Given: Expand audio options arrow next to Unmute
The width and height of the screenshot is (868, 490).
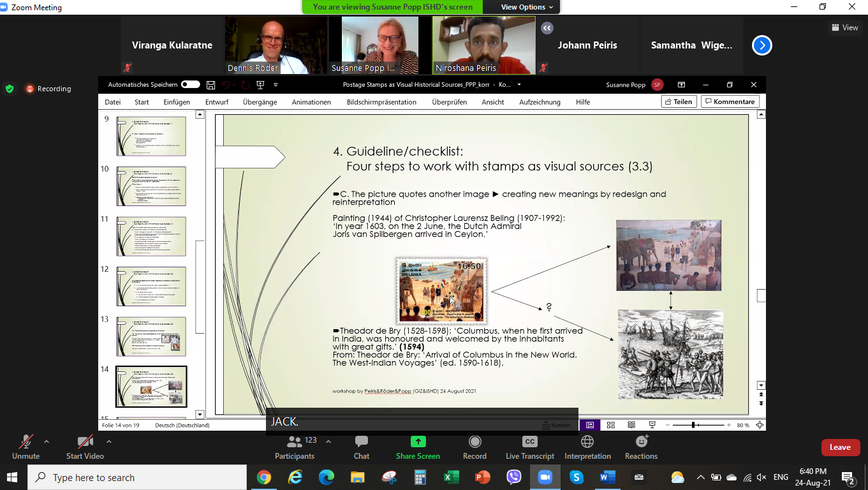Looking at the screenshot, I should coord(46,442).
